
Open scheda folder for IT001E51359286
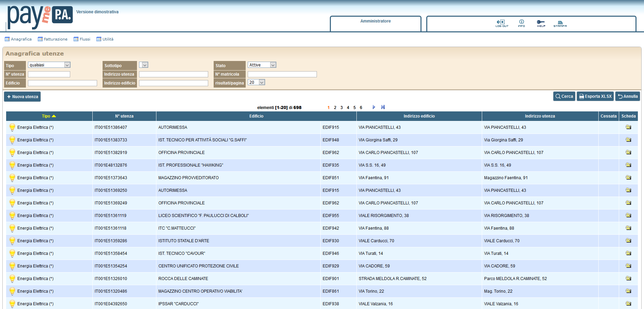(628, 241)
